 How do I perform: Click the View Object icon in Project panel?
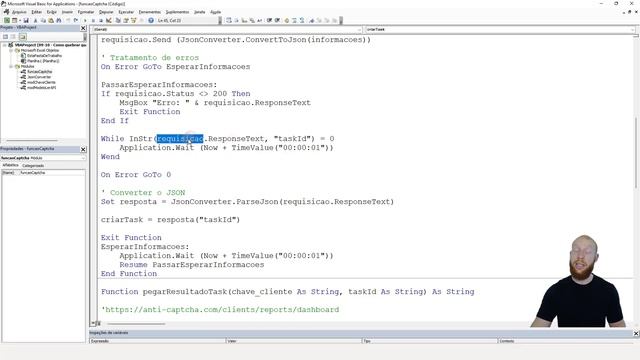click(13, 36)
